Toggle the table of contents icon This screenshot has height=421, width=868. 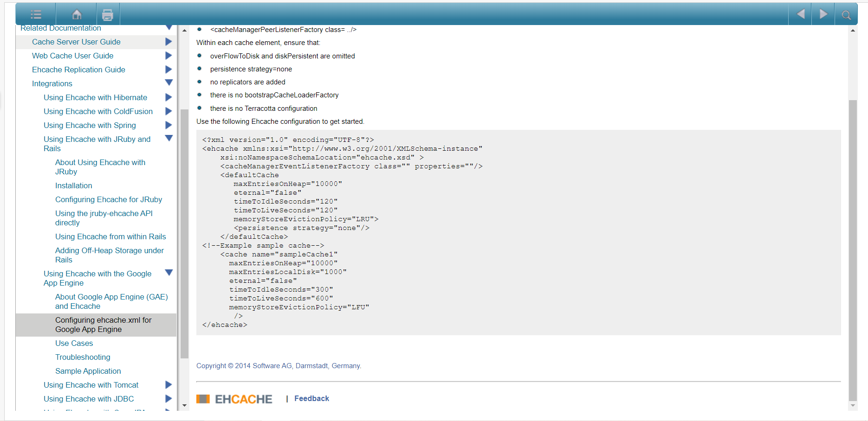click(x=36, y=14)
